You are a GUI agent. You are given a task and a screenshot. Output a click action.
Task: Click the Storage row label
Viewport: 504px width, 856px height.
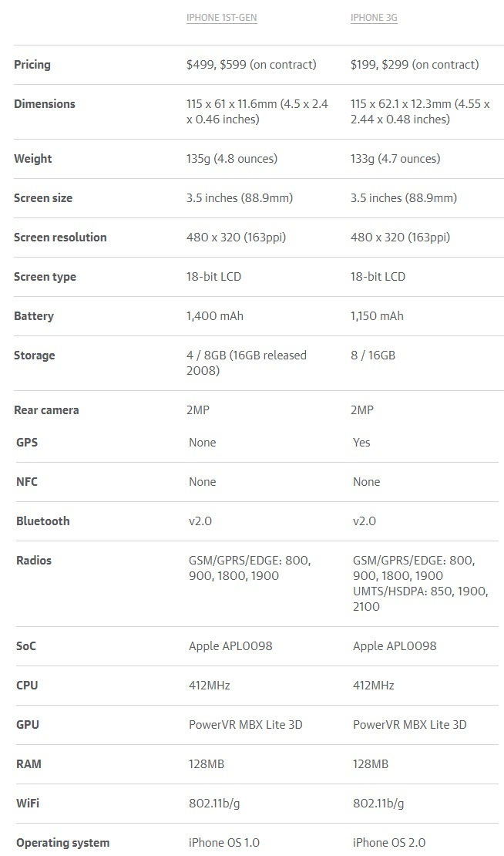pyautogui.click(x=35, y=356)
